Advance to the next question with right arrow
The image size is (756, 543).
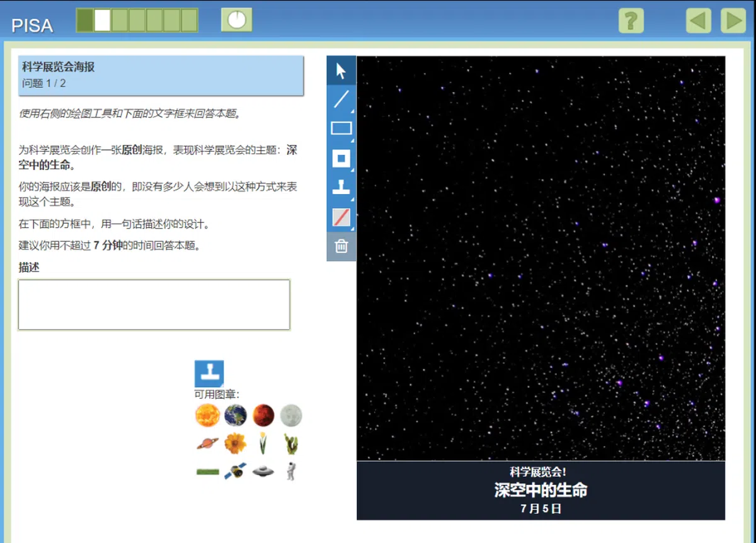pos(733,20)
